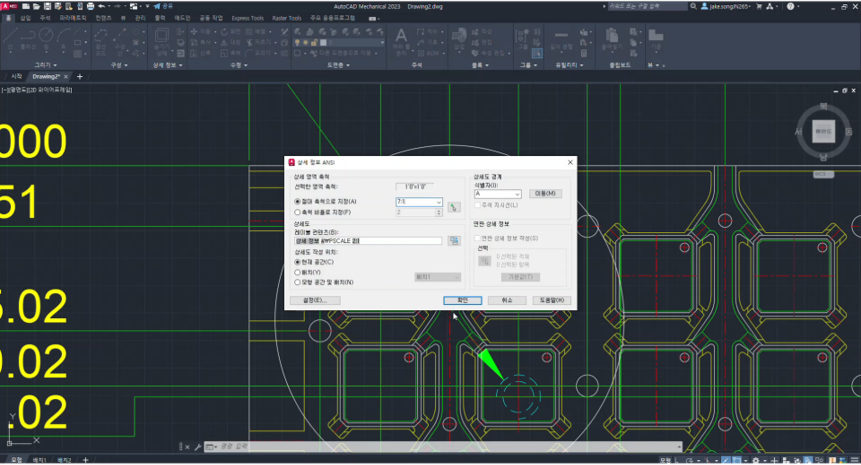Open the Express Tools ribbon tab

[247, 18]
